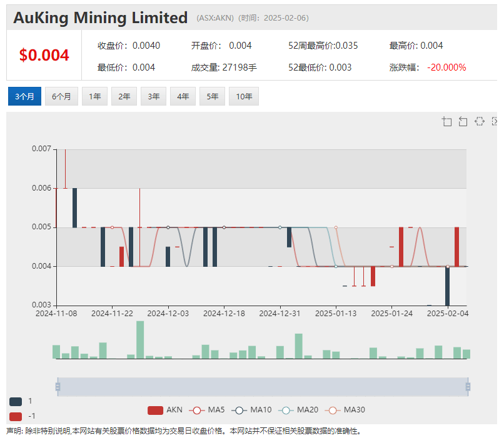Viewport: 504px width, 443px height.
Task: Disable the MA20 legend entry
Action: (299, 410)
